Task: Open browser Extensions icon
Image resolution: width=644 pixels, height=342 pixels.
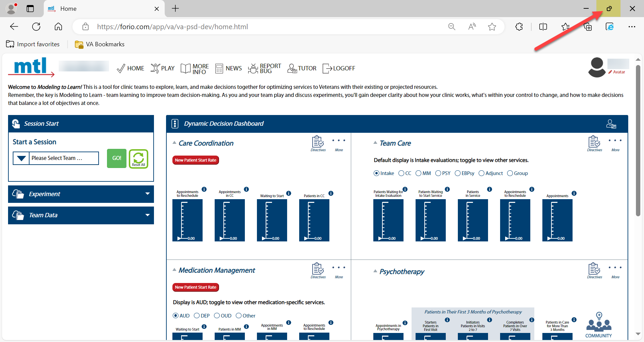Action: pyautogui.click(x=519, y=27)
